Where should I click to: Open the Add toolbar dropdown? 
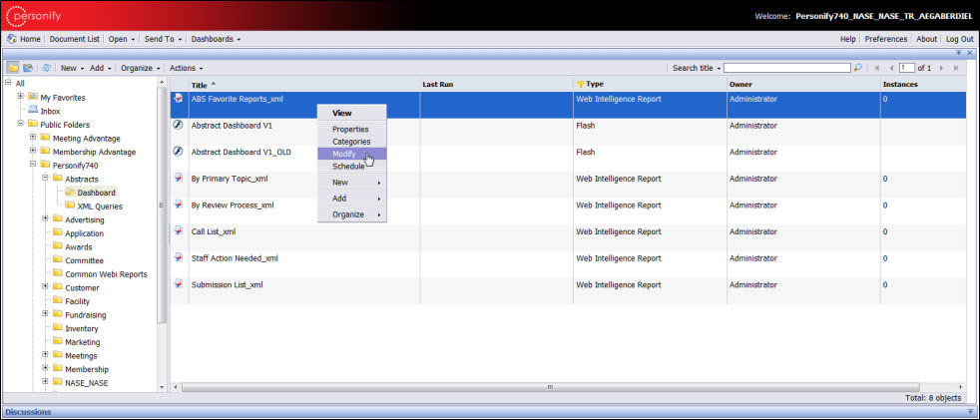click(x=101, y=68)
